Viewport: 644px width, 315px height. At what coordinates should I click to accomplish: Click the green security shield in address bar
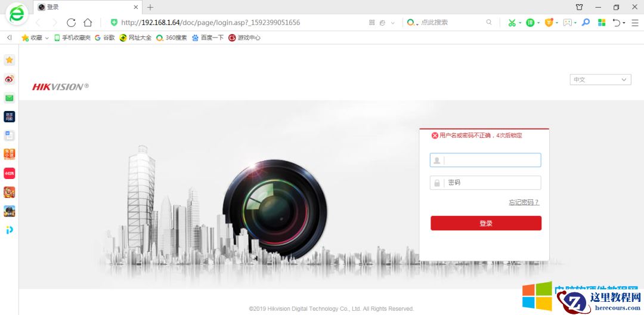coord(114,23)
